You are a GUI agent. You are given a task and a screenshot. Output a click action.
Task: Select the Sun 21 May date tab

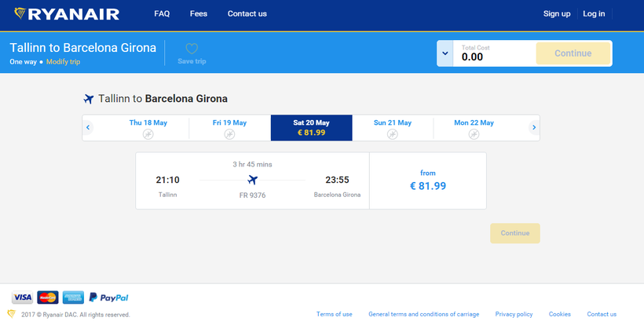(x=392, y=127)
